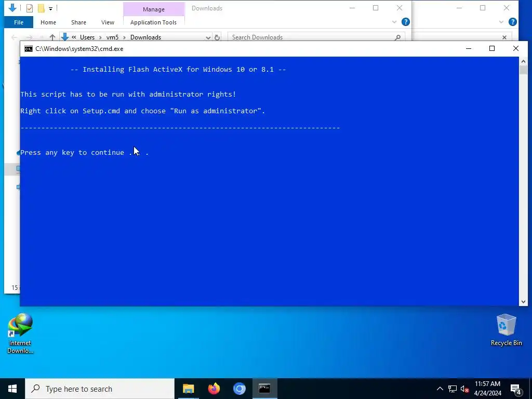Click the cmd scrollbar down arrow
Viewport: 532px width, 399px height.
[x=523, y=302]
